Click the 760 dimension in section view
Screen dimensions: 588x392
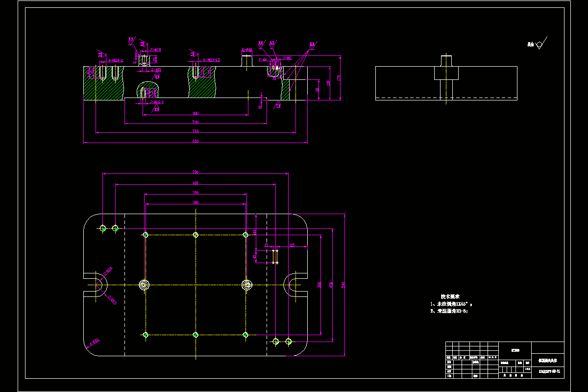196,131
